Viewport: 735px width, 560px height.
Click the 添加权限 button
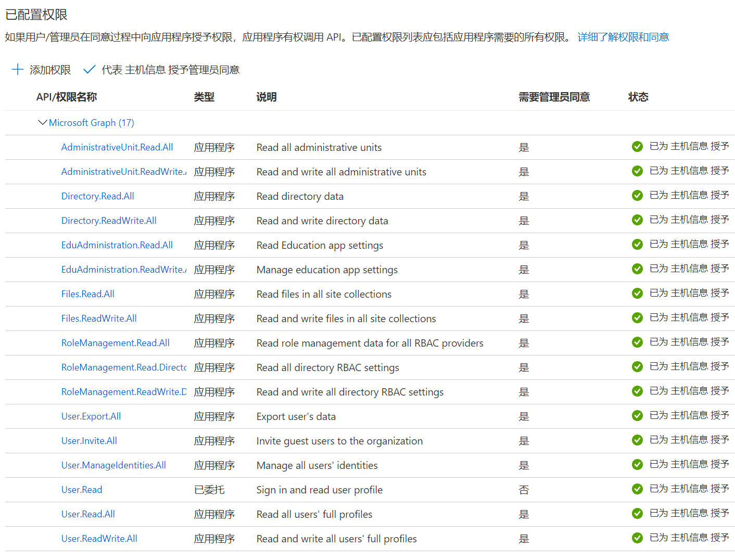[41, 70]
